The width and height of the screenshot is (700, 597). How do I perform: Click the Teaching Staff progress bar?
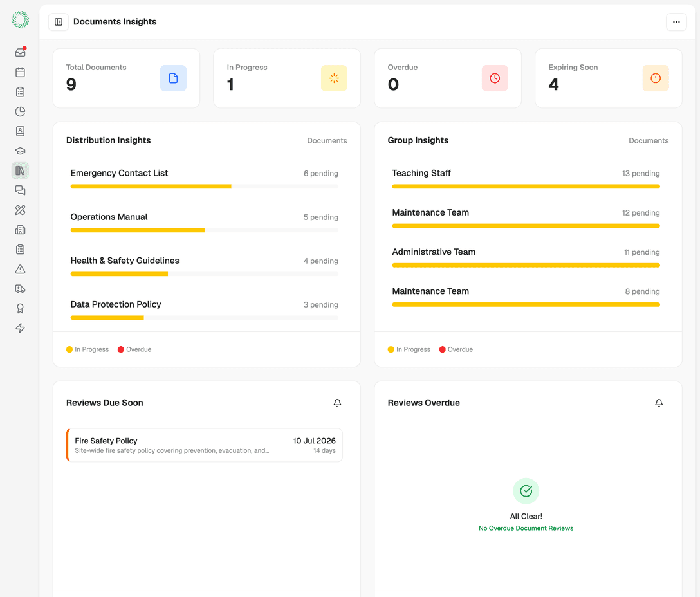(x=526, y=187)
